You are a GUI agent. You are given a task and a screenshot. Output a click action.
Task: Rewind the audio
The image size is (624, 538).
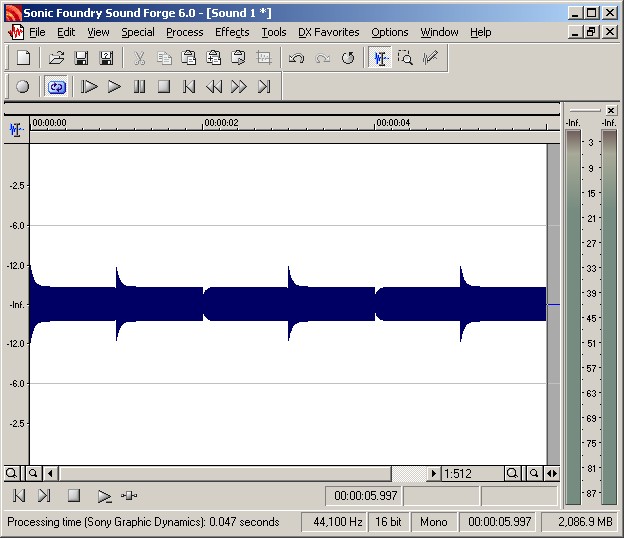click(x=214, y=86)
